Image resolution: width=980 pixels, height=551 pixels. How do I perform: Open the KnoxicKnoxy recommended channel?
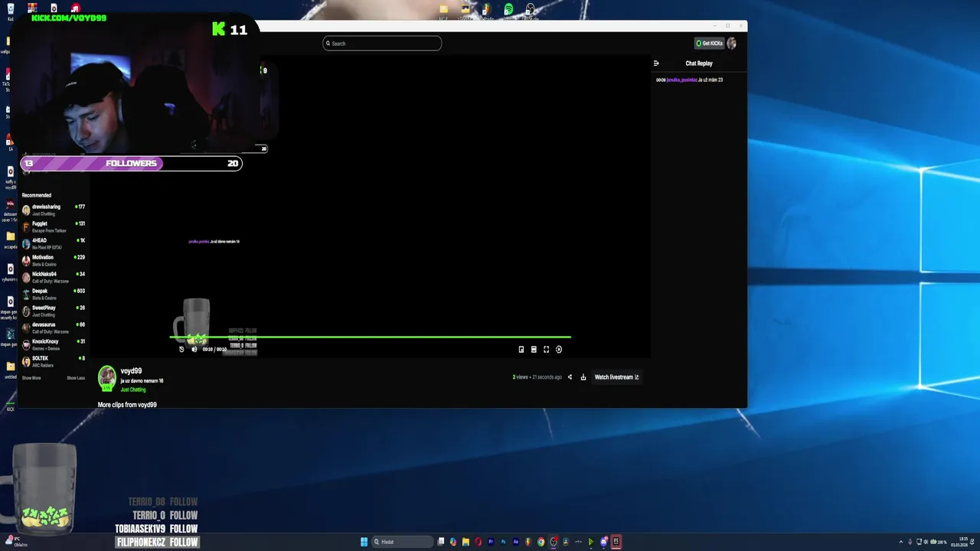(x=54, y=344)
